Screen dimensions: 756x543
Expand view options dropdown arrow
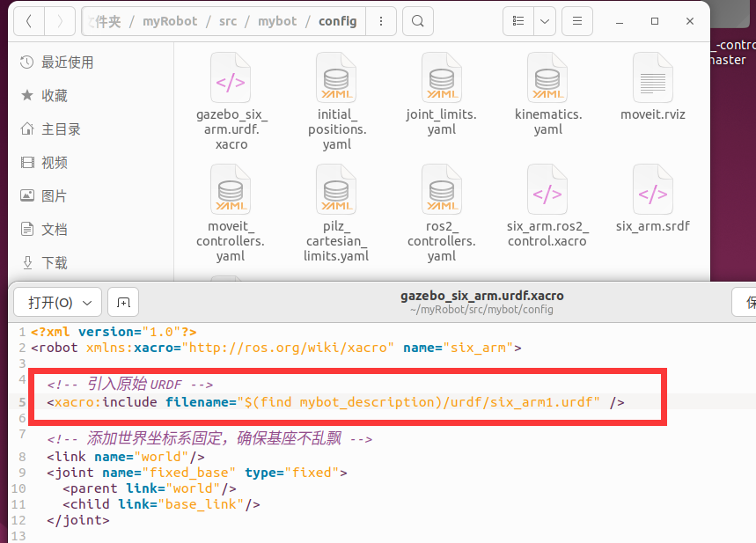[x=545, y=21]
